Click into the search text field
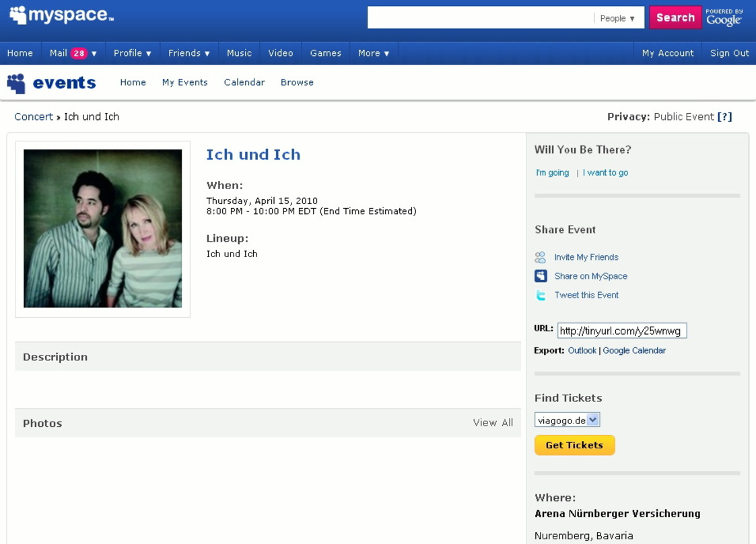 click(x=481, y=18)
